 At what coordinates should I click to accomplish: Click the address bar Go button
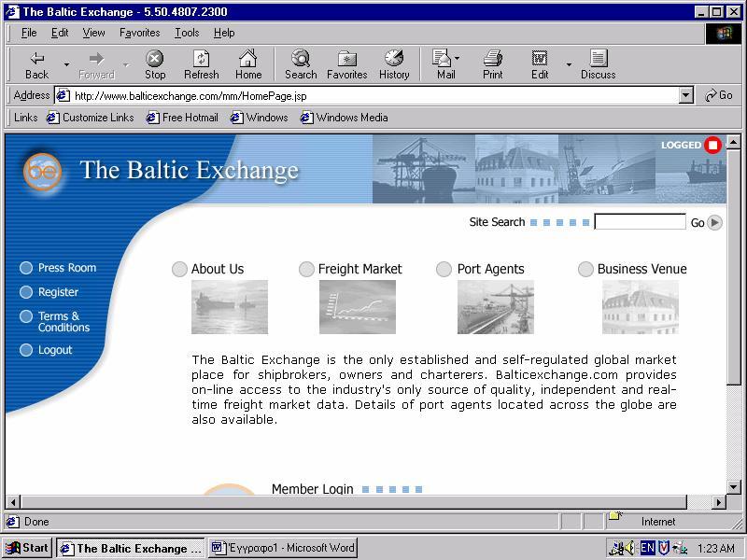718,95
